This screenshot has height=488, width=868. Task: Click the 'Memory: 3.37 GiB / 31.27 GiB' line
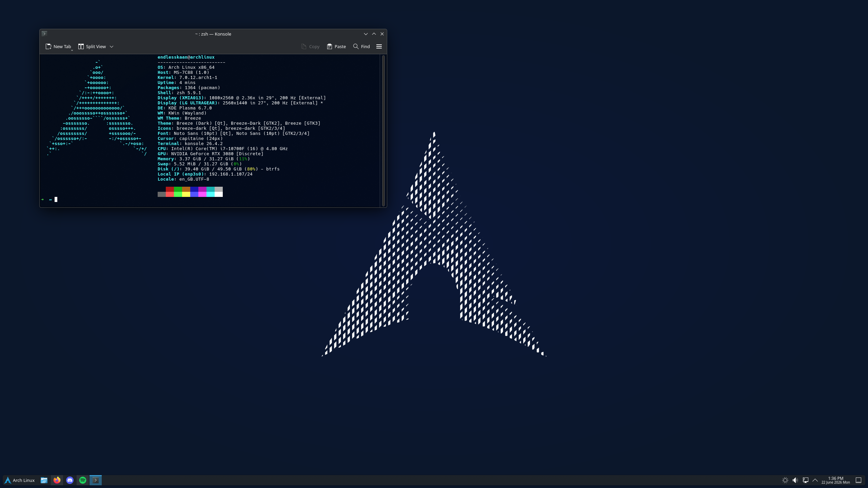203,159
